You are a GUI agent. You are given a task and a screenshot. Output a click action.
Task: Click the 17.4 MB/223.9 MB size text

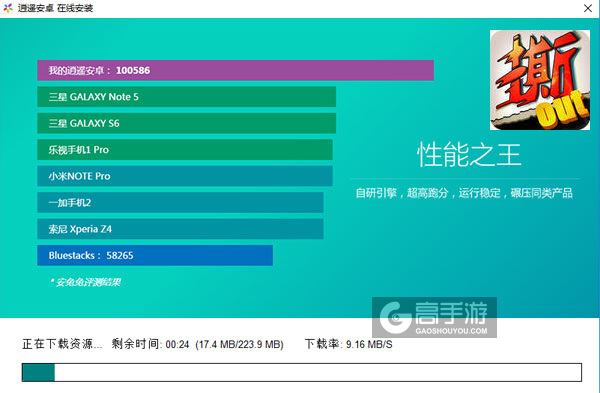[x=239, y=344]
